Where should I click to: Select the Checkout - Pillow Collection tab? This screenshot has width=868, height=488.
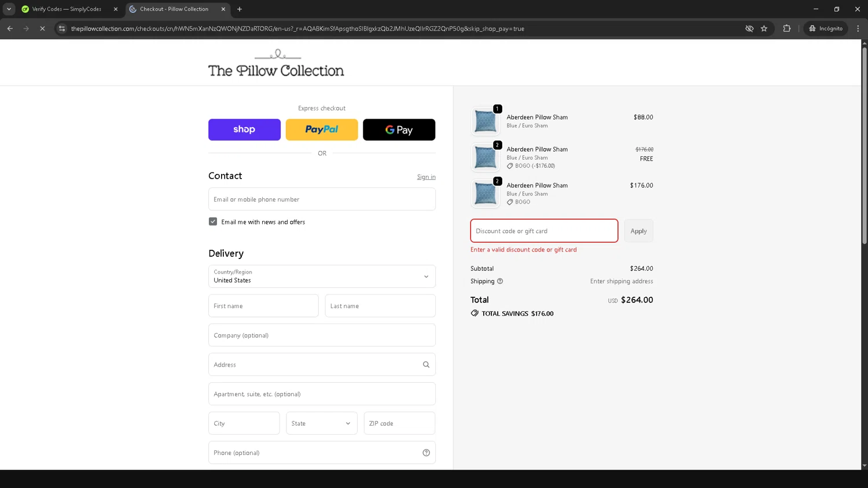(x=174, y=9)
